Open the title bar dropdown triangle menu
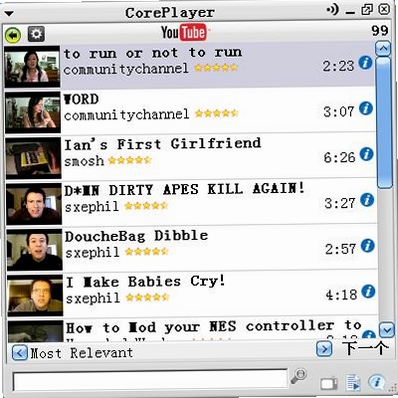398x398 pixels. (9, 14)
